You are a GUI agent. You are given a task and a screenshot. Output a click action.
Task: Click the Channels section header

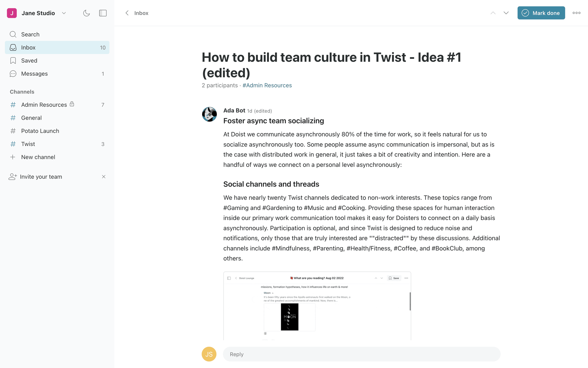click(x=22, y=92)
